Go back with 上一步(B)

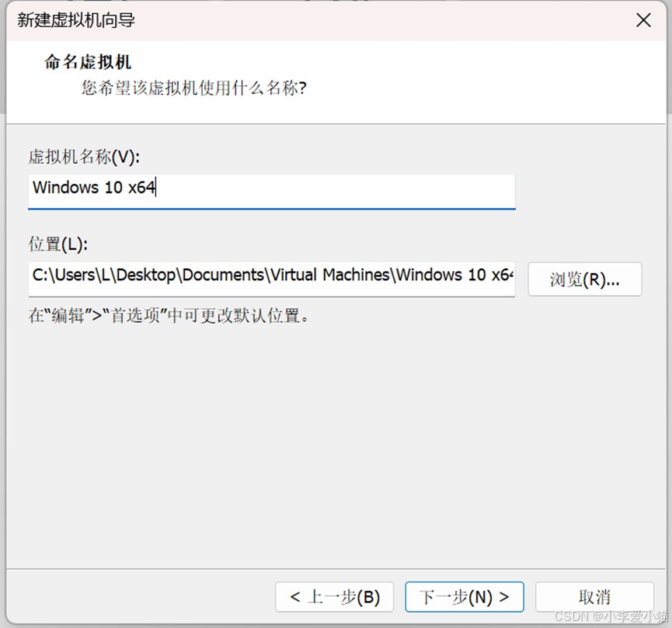point(334,597)
